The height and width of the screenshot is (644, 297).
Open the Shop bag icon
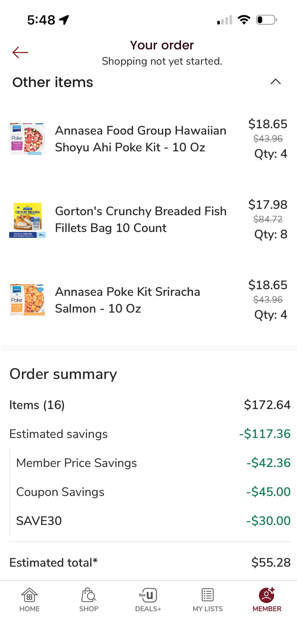[89, 595]
